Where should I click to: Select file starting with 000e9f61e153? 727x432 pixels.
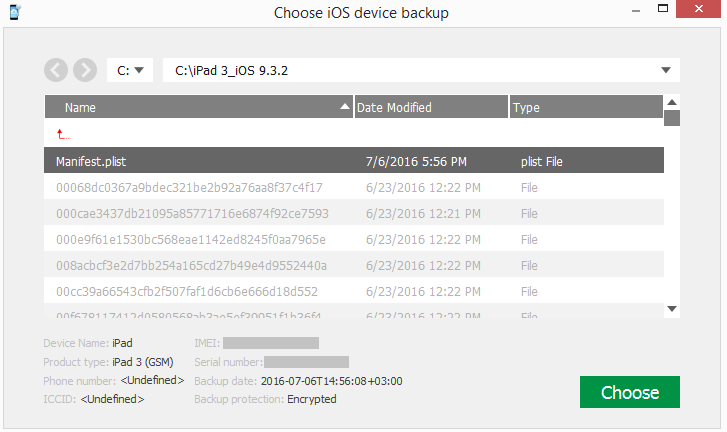tap(190, 239)
